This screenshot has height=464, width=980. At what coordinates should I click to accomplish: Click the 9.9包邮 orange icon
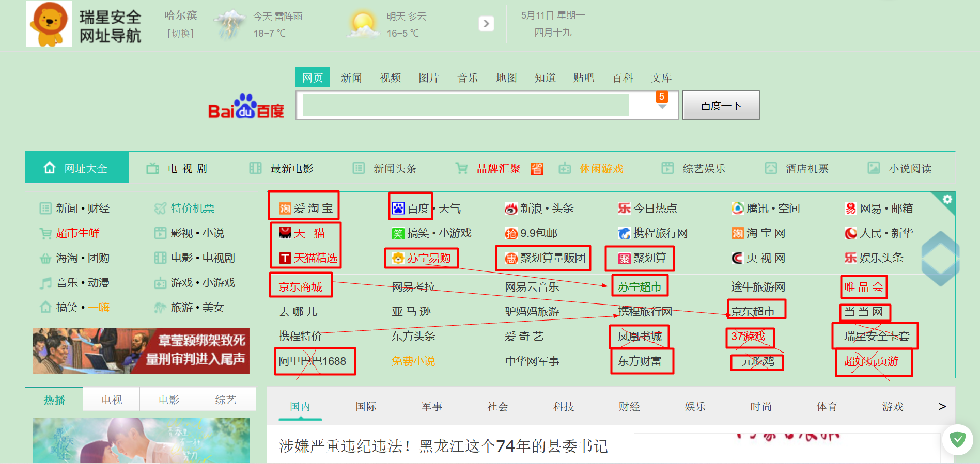point(511,233)
